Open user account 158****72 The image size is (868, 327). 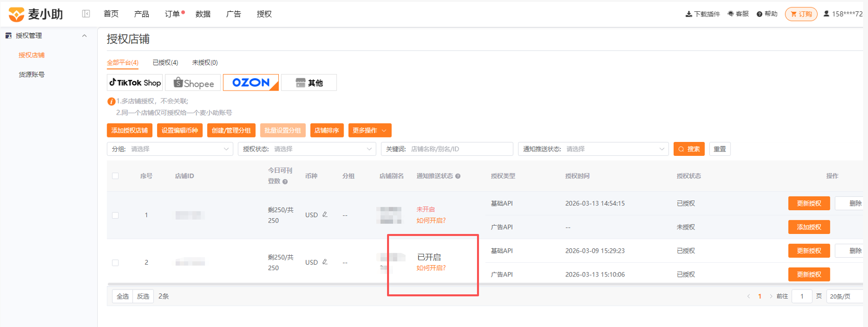coord(843,14)
